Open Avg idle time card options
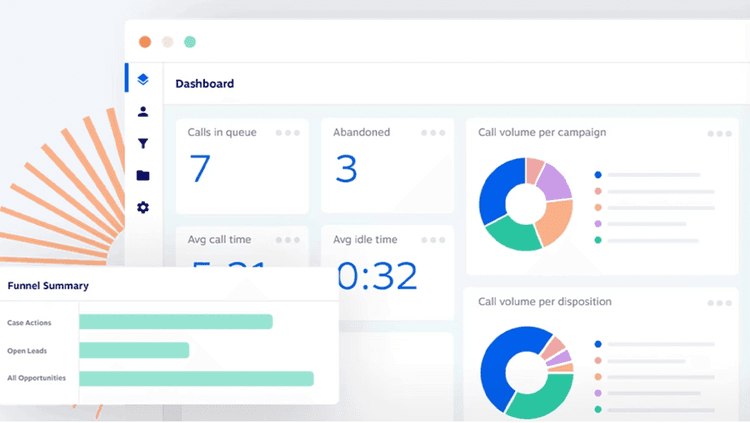 pos(433,240)
